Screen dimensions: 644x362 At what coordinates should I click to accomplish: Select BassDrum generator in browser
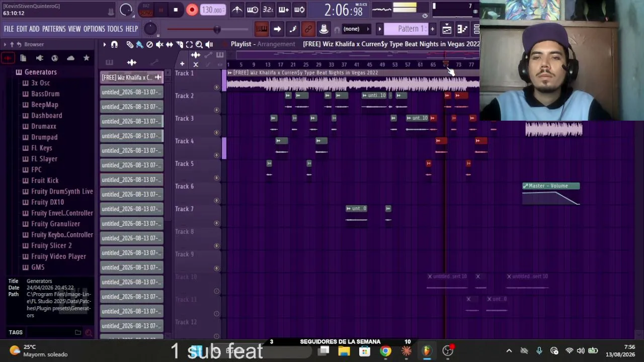click(x=41, y=94)
